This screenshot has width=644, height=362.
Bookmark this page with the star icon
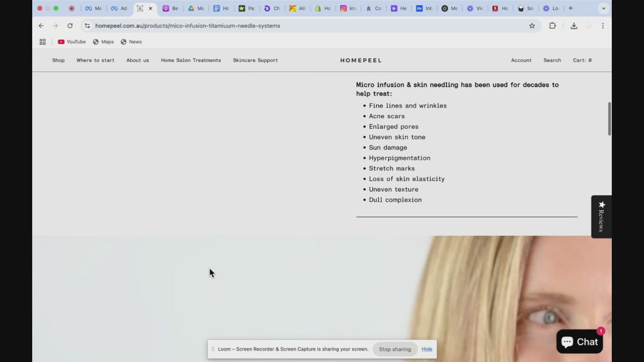pyautogui.click(x=532, y=26)
